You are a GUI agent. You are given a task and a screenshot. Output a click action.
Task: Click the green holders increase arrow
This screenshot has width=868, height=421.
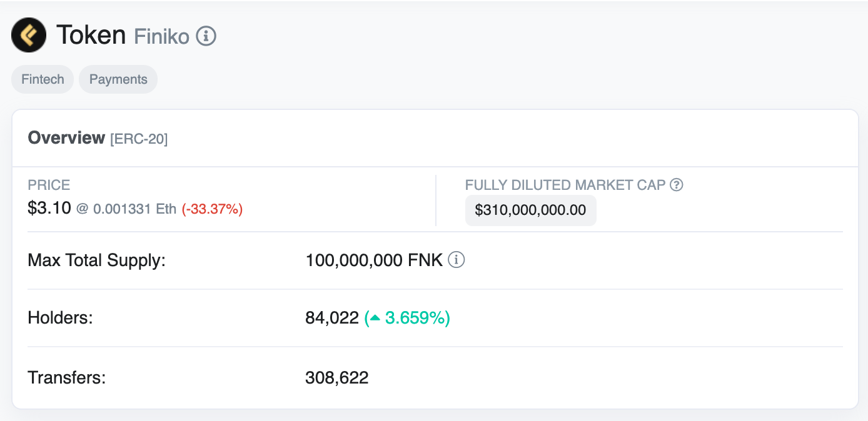[375, 318]
